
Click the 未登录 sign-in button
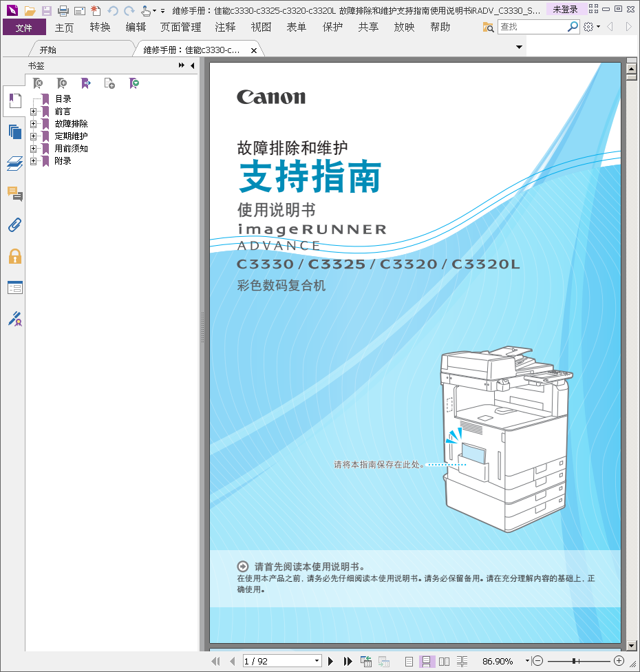[565, 9]
